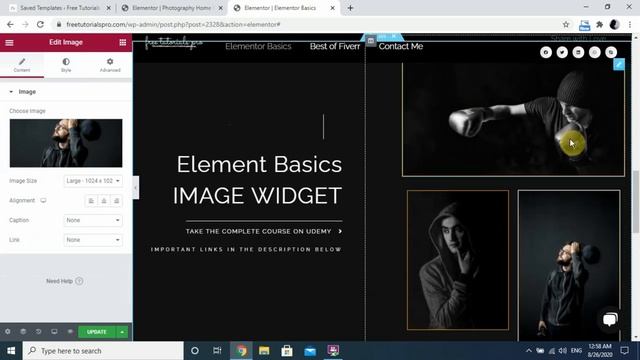Viewport: 640px width, 360px height.
Task: Reload the page
Action: pos(40,24)
